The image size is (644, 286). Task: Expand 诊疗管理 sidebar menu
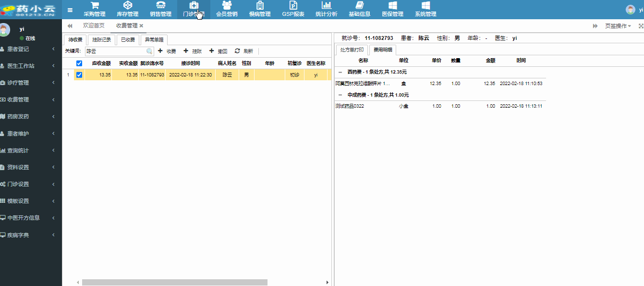tap(31, 83)
